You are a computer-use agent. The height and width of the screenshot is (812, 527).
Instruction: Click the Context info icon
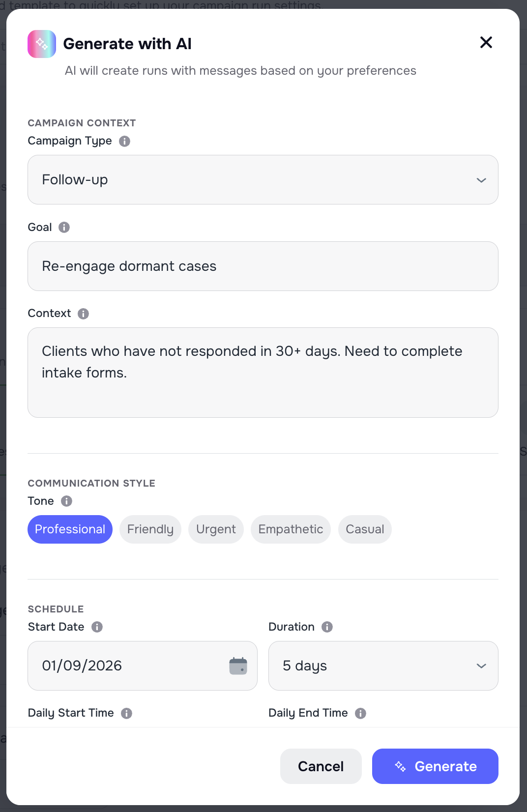83,314
